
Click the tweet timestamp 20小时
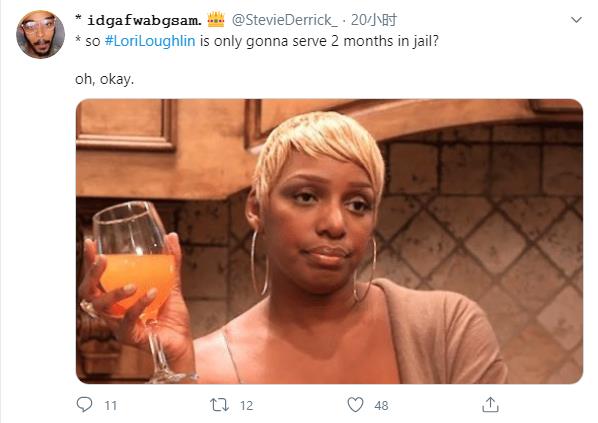pos(374,20)
